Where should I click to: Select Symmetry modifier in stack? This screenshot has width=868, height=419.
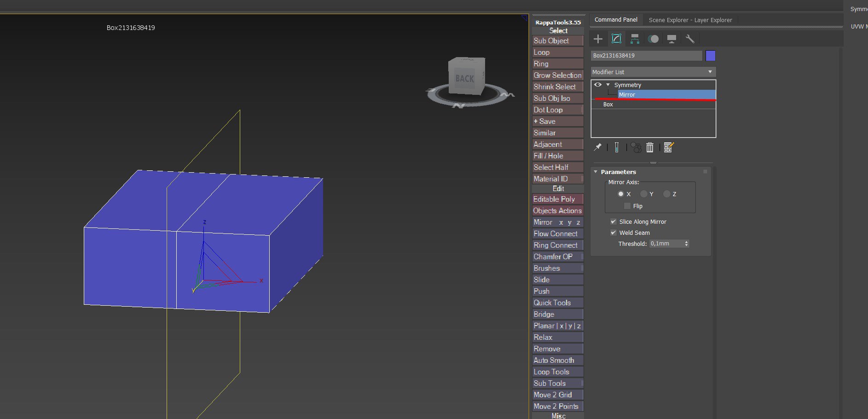627,85
